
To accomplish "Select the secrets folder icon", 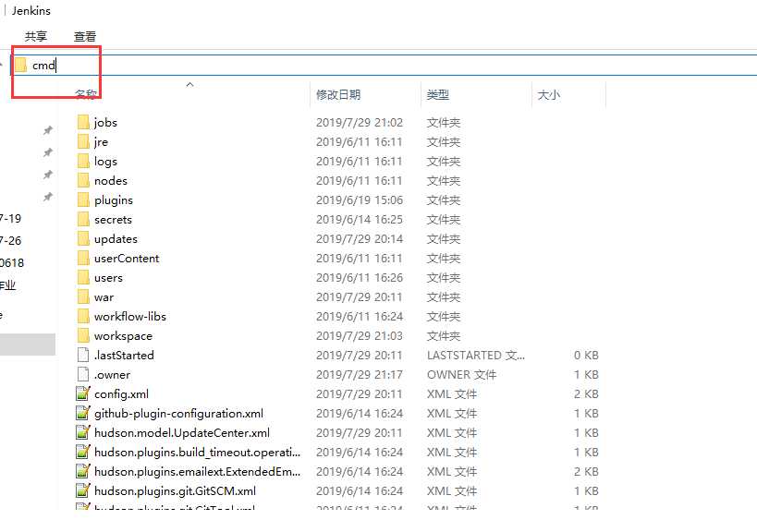I will [x=83, y=219].
